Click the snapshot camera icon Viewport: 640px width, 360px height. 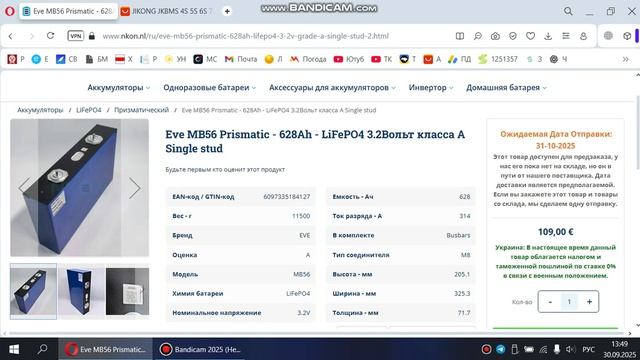pyautogui.click(x=495, y=36)
